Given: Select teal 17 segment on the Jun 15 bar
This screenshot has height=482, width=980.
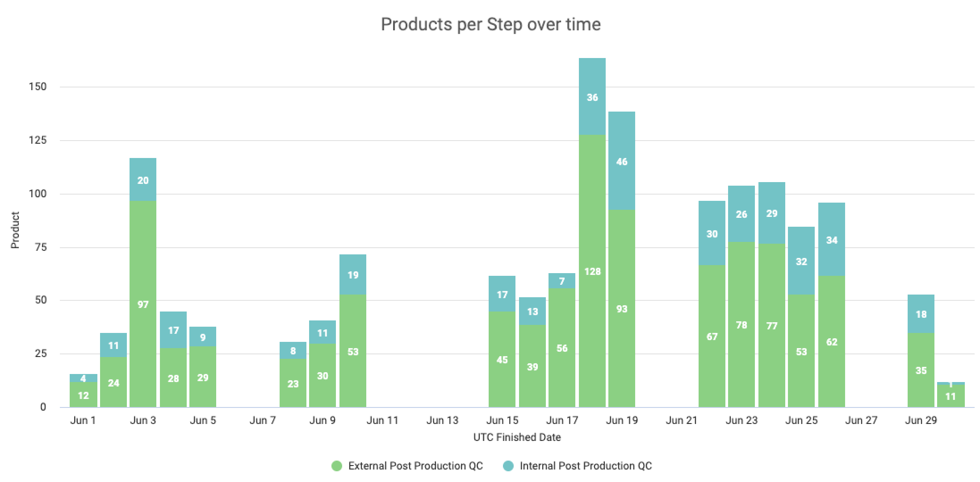Looking at the screenshot, I should [502, 294].
